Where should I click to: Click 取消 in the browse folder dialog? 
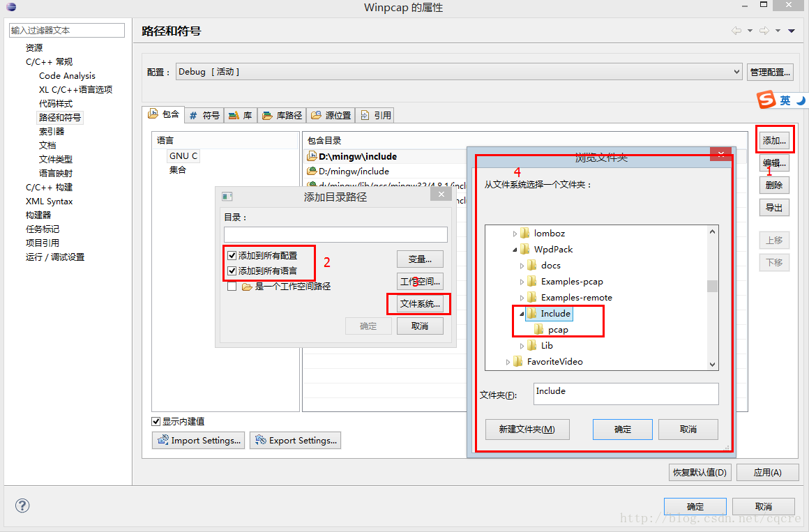(688, 430)
